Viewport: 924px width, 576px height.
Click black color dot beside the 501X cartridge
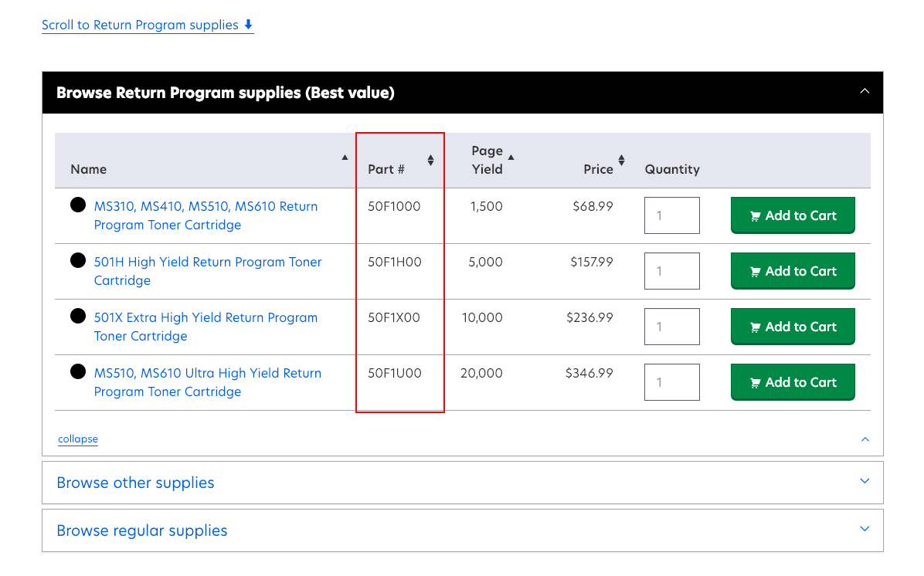click(78, 317)
